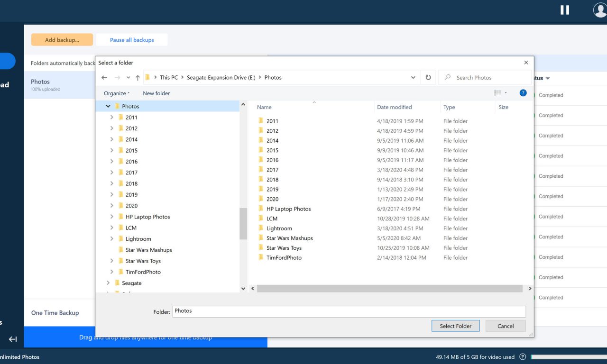The height and width of the screenshot is (364, 607).
Task: Click the horizontal scrollbar in file list
Action: (389, 288)
